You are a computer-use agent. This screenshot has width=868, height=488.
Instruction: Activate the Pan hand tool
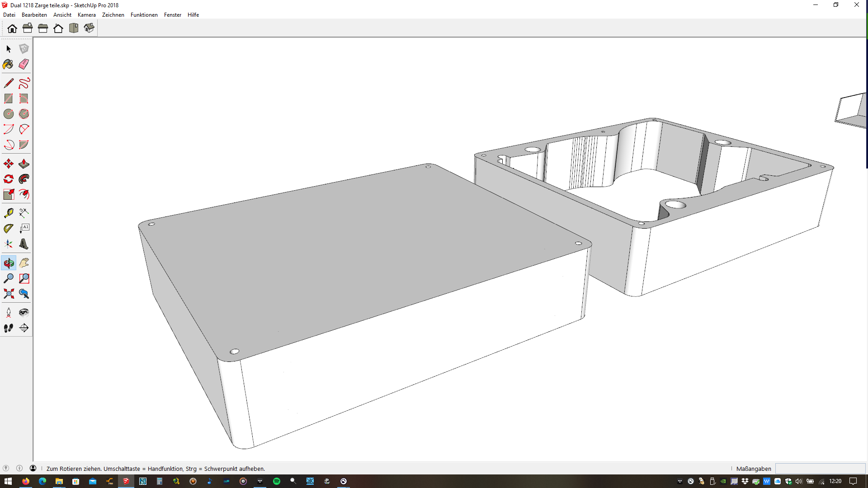click(24, 263)
